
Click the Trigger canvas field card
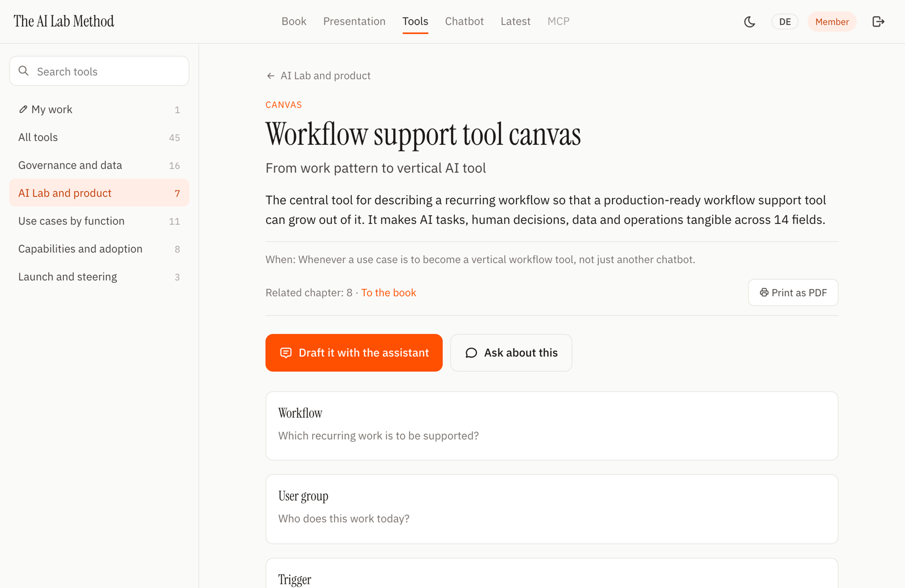pyautogui.click(x=552, y=573)
